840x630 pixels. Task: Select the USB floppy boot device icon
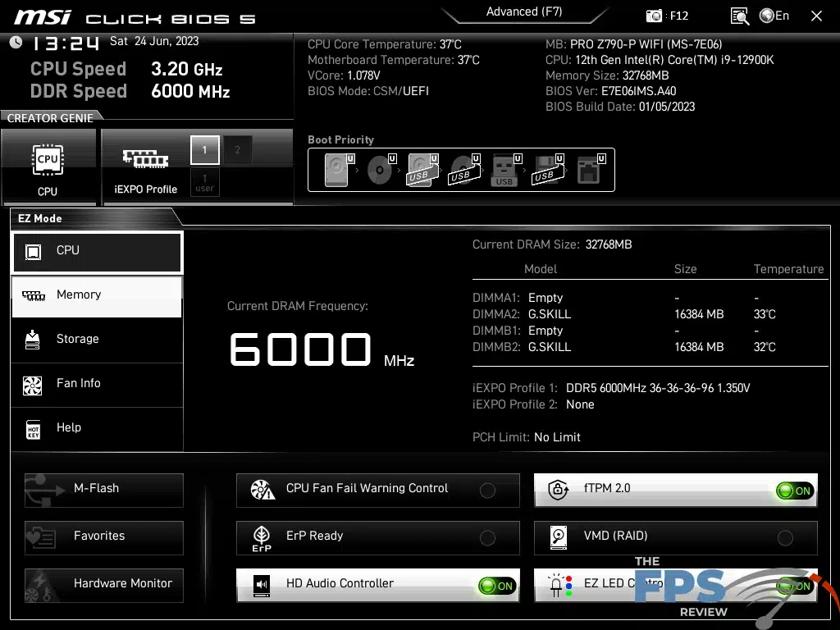coord(547,170)
